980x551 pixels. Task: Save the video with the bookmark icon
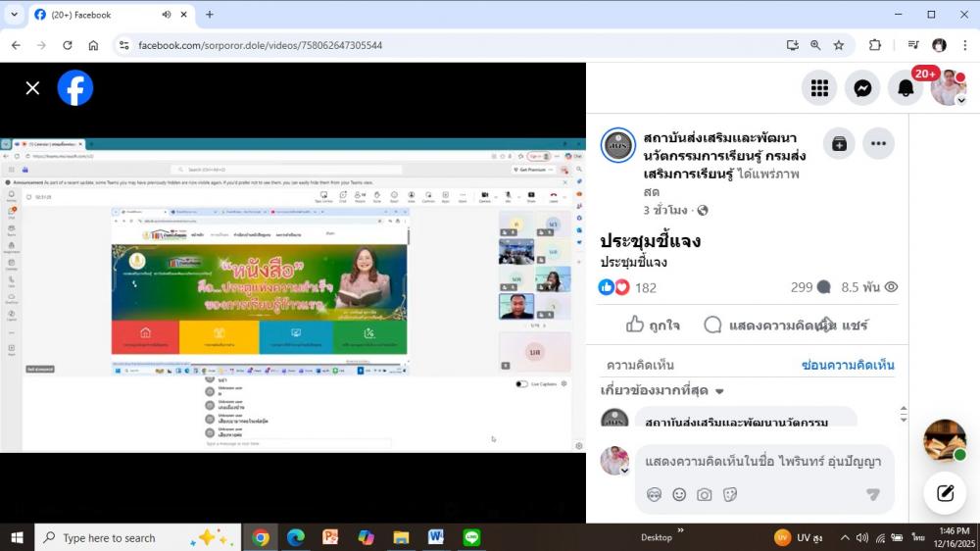click(x=839, y=144)
